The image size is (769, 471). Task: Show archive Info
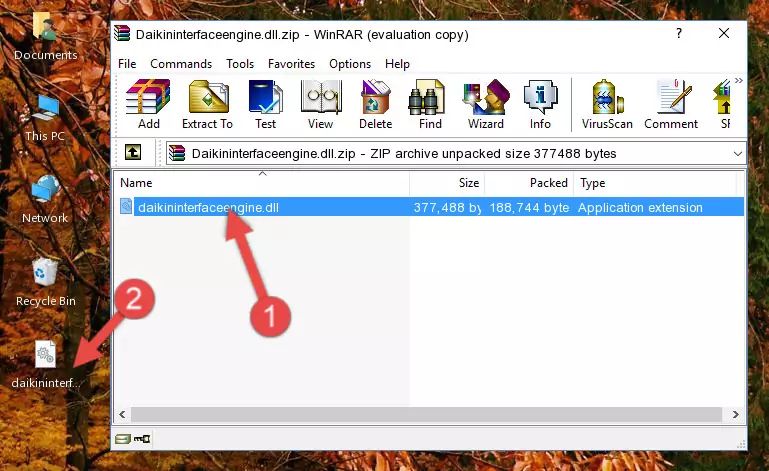(x=540, y=105)
